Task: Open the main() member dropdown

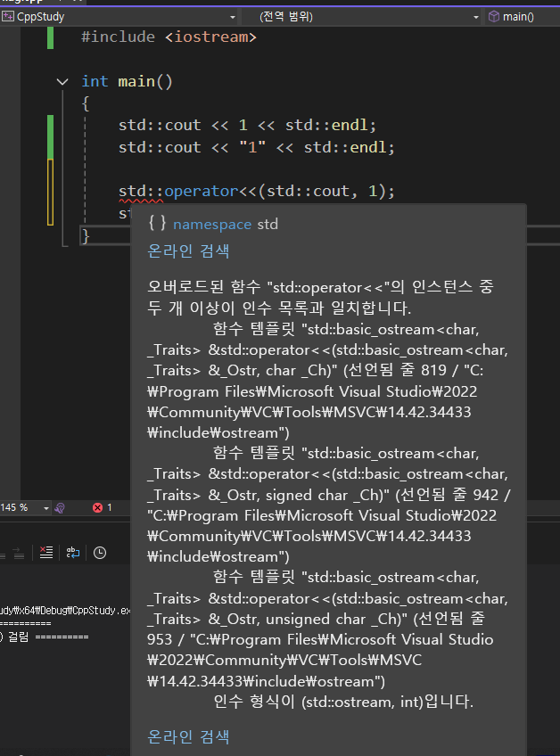Action: [523, 17]
